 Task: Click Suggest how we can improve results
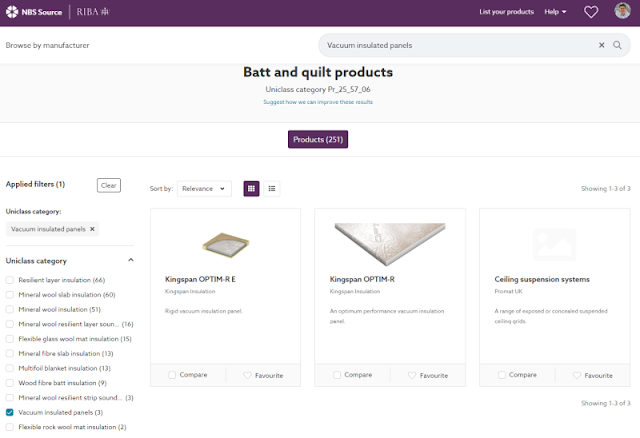pyautogui.click(x=318, y=102)
